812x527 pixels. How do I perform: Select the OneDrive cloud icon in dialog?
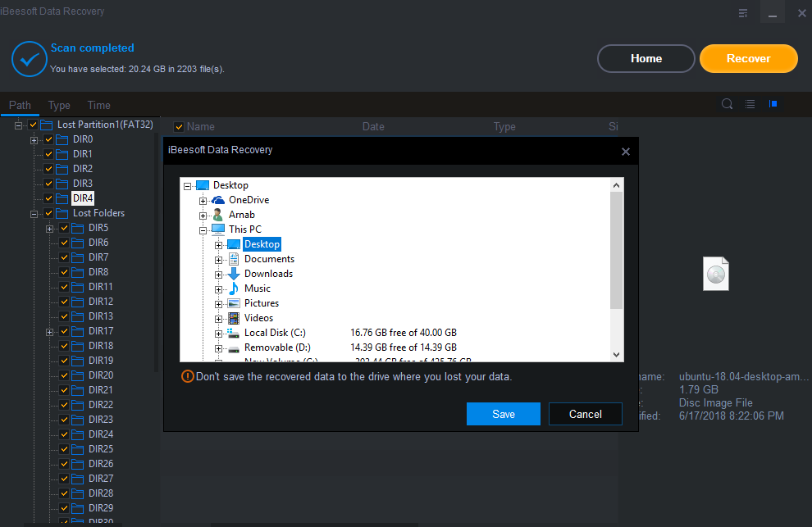pos(218,200)
